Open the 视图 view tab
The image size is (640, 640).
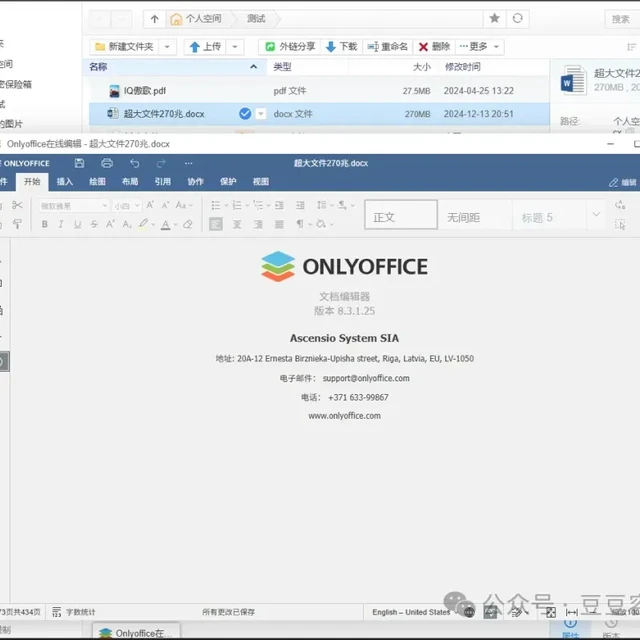tap(260, 182)
